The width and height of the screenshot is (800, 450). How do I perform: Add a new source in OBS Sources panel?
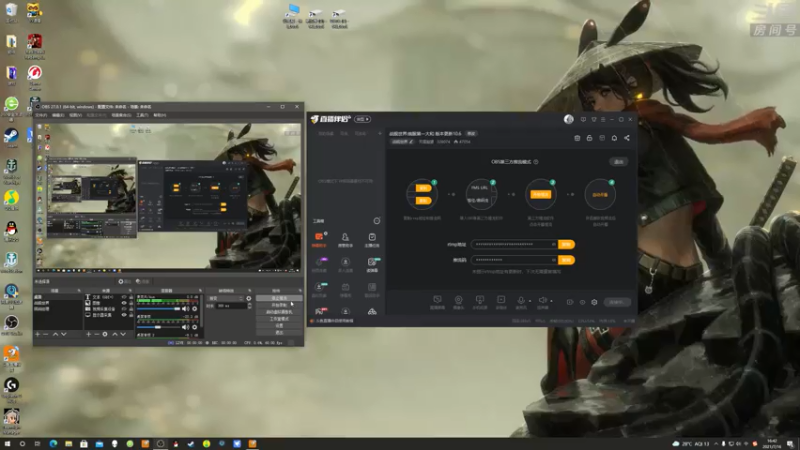[88, 334]
